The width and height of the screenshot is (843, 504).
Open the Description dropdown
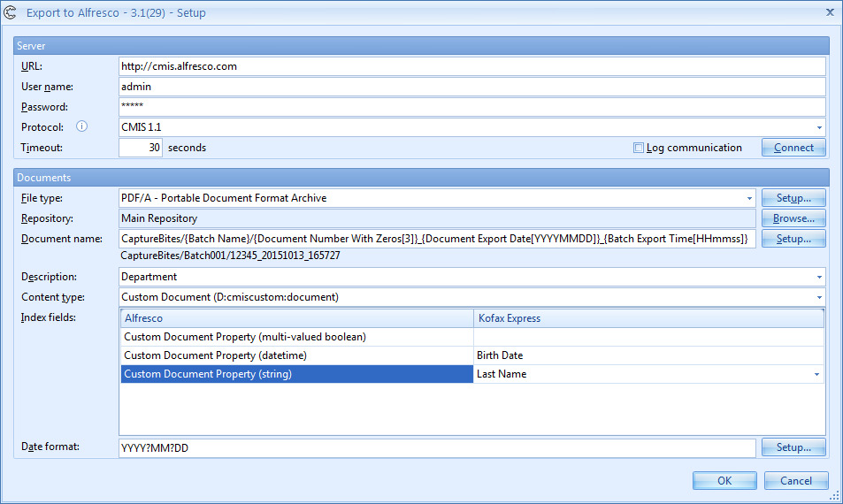pos(818,278)
